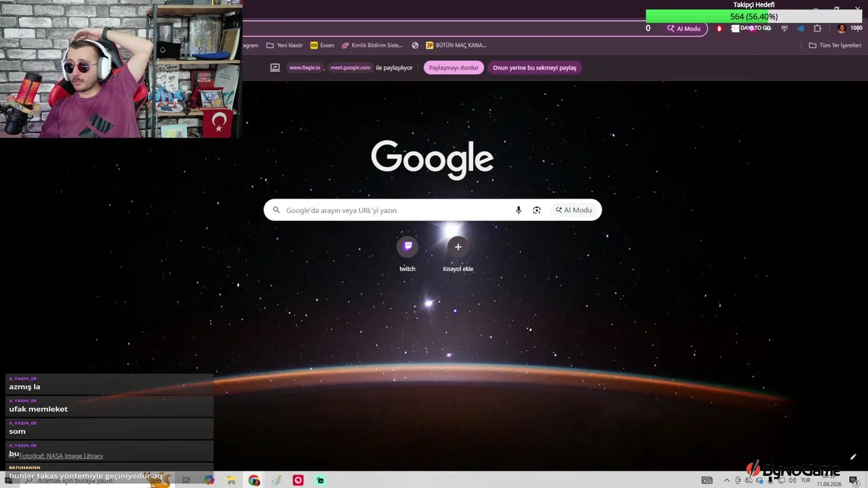Click AI Modu button in address bar
This screenshot has height=488, width=868.
click(x=684, y=28)
